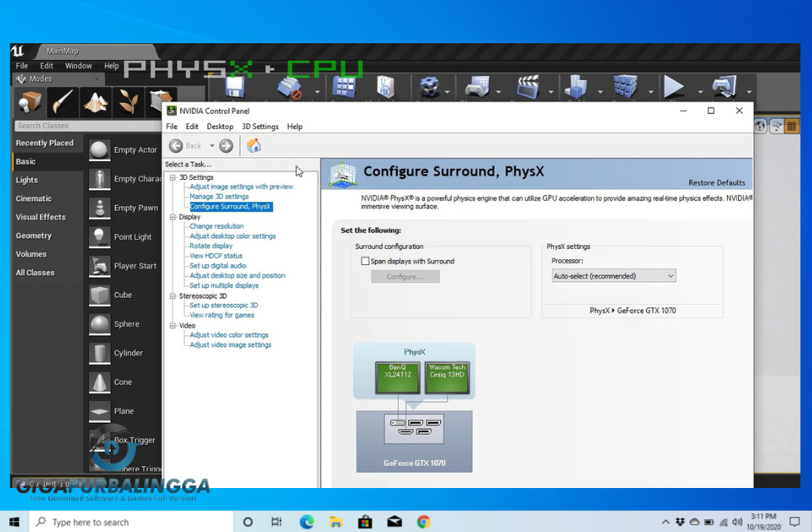Viewport: 812px width, 532px height.
Task: Open the PhysX Processor dropdown
Action: click(x=612, y=276)
